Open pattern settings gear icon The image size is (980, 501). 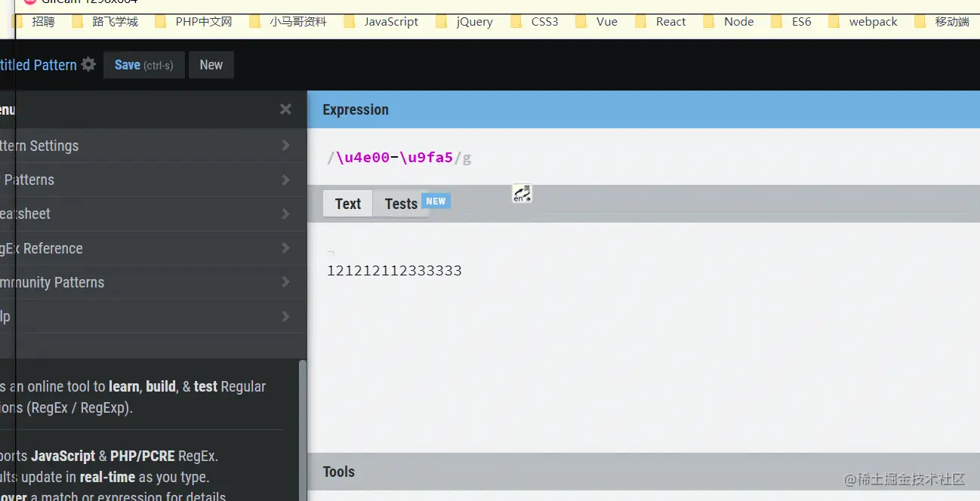[x=88, y=65]
